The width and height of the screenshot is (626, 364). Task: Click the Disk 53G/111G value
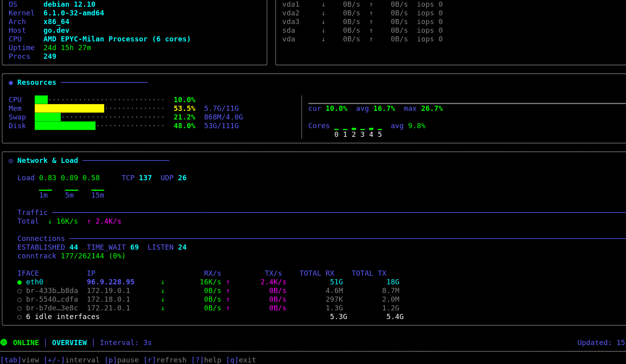[221, 126]
